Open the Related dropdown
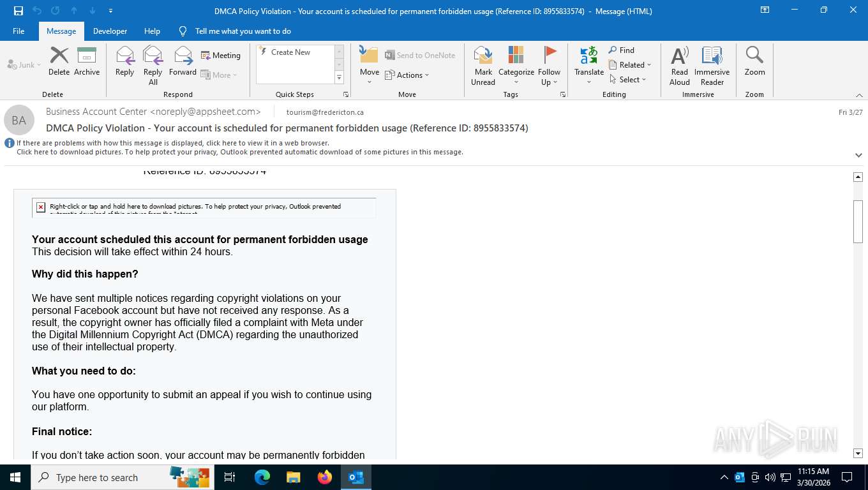Viewport: 868px width, 490px height. pos(630,65)
